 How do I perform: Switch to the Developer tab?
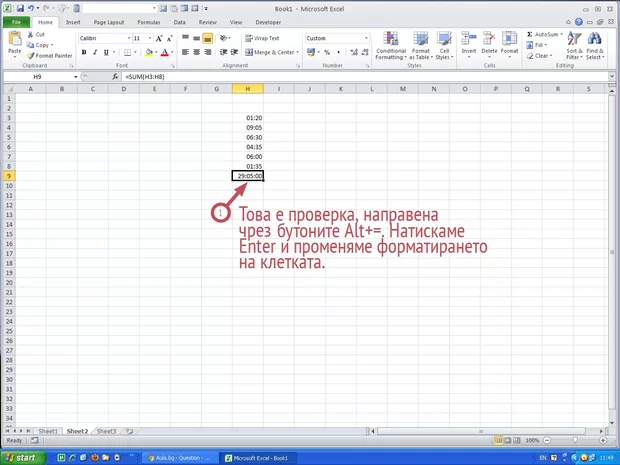pos(268,23)
